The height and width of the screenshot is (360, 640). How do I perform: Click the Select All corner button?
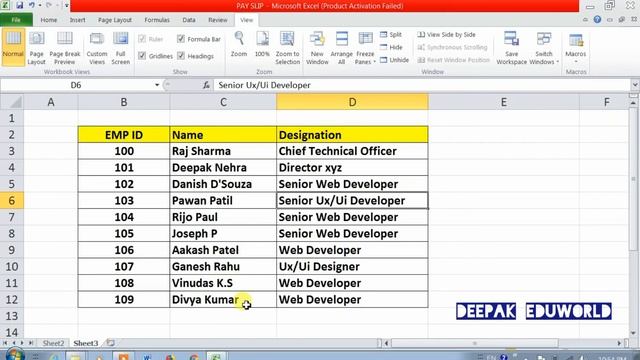pyautogui.click(x=12, y=102)
